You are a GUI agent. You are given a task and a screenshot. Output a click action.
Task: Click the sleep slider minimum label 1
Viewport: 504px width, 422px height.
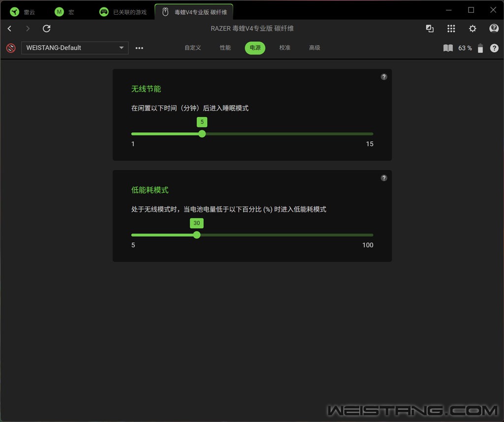(133, 144)
